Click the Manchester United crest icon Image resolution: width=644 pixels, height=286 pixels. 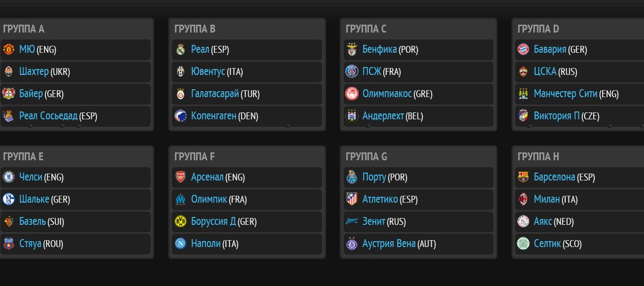click(9, 49)
